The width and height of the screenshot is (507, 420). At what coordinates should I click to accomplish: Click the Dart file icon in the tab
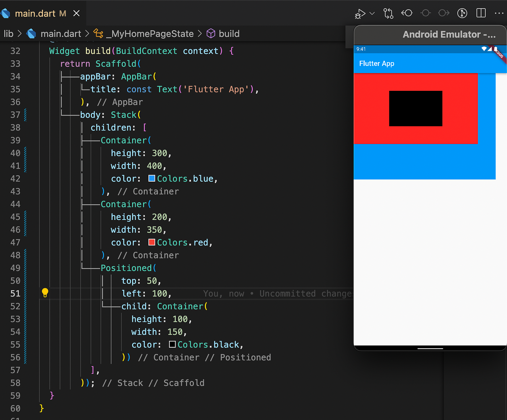pyautogui.click(x=5, y=14)
